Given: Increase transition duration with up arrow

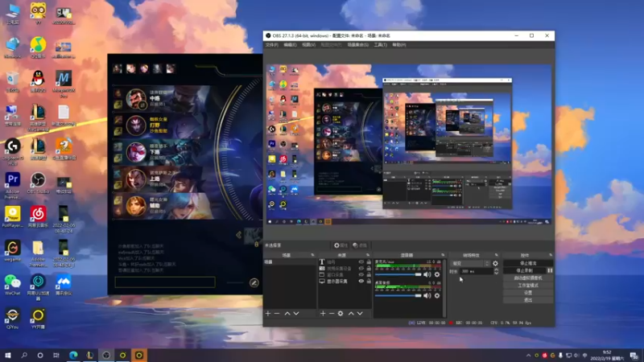Looking at the screenshot, I should tap(496, 269).
